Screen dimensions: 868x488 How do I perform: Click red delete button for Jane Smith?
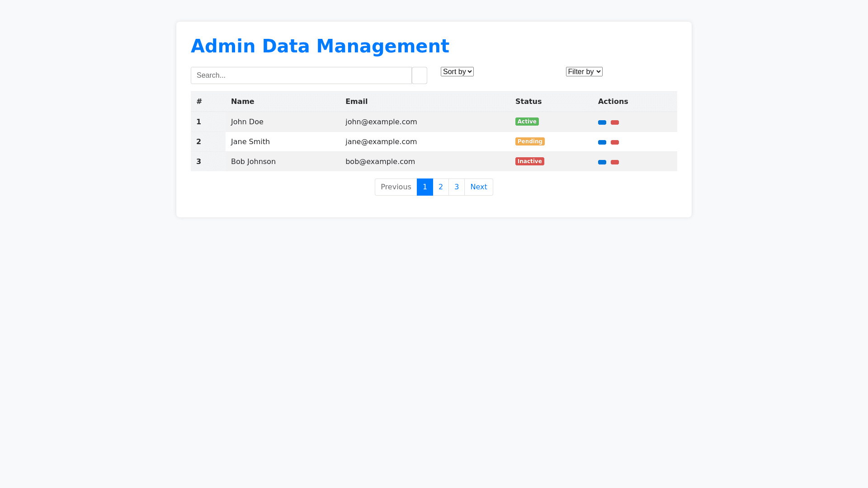click(614, 142)
